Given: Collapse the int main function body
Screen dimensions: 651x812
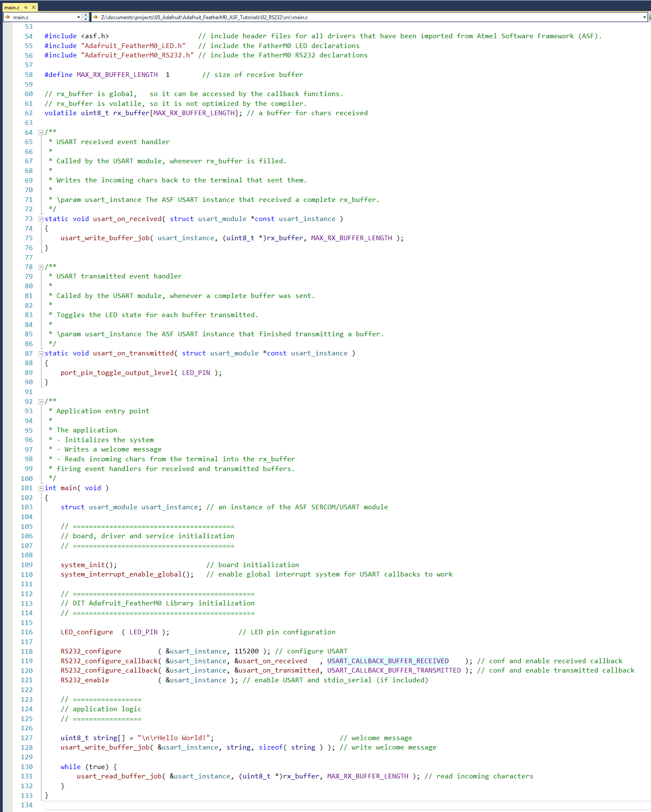Looking at the screenshot, I should tap(41, 488).
